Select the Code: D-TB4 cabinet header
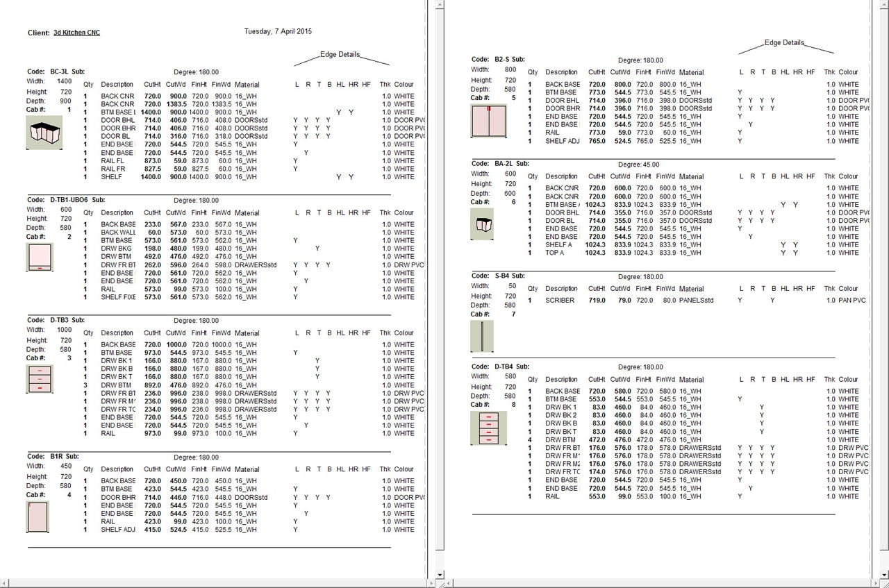 500,367
